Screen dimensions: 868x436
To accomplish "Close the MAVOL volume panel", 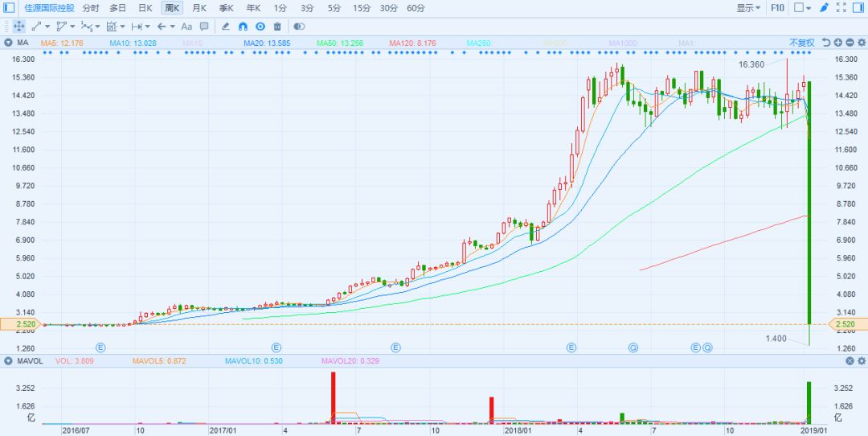I will coord(850,361).
